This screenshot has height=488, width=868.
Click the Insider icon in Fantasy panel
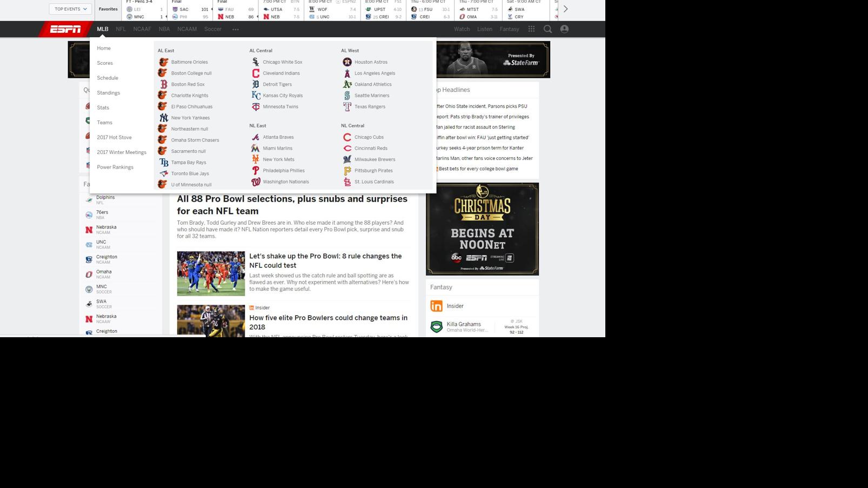436,306
